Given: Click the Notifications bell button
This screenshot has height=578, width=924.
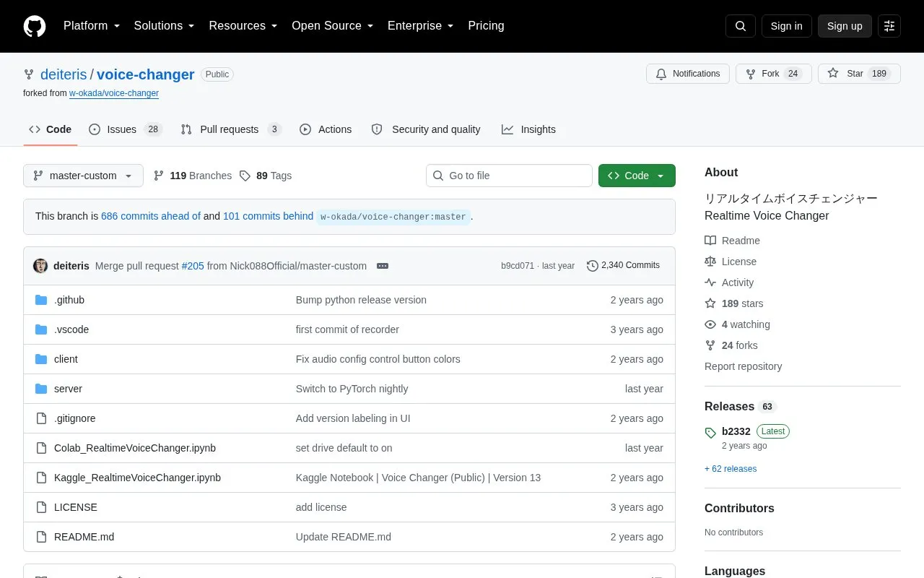Looking at the screenshot, I should coord(688,74).
